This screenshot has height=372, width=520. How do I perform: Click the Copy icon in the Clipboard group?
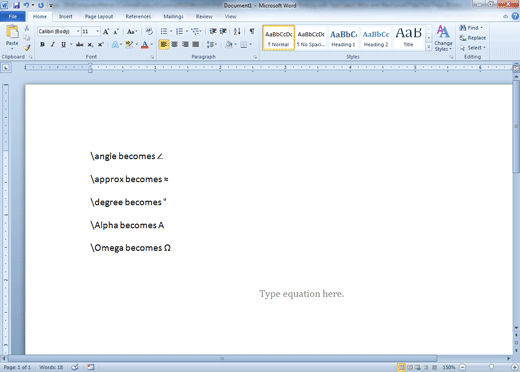coord(27,38)
